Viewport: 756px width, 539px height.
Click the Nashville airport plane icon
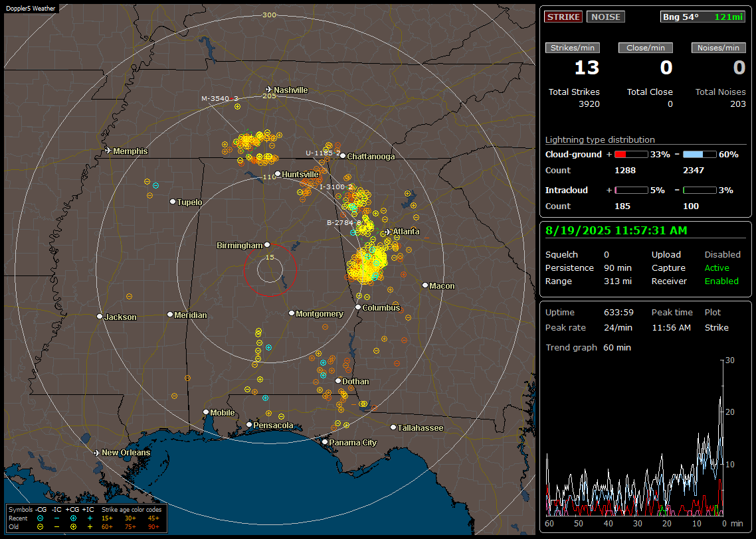click(268, 90)
